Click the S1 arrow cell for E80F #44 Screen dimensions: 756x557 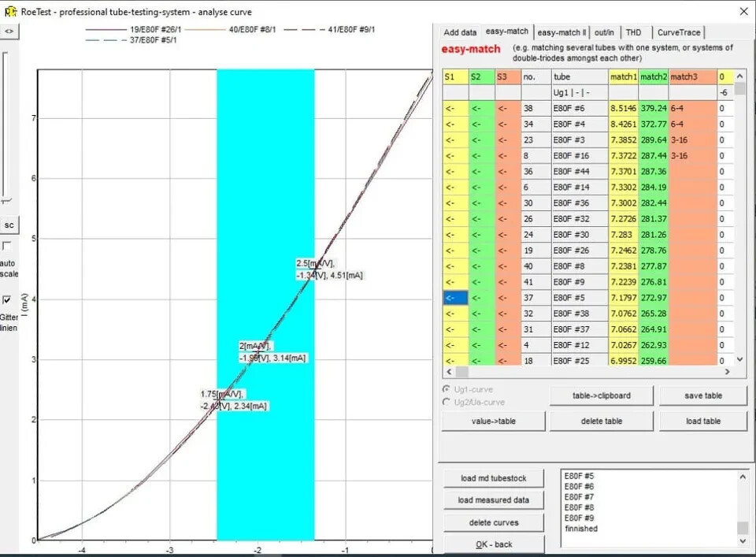tap(455, 171)
